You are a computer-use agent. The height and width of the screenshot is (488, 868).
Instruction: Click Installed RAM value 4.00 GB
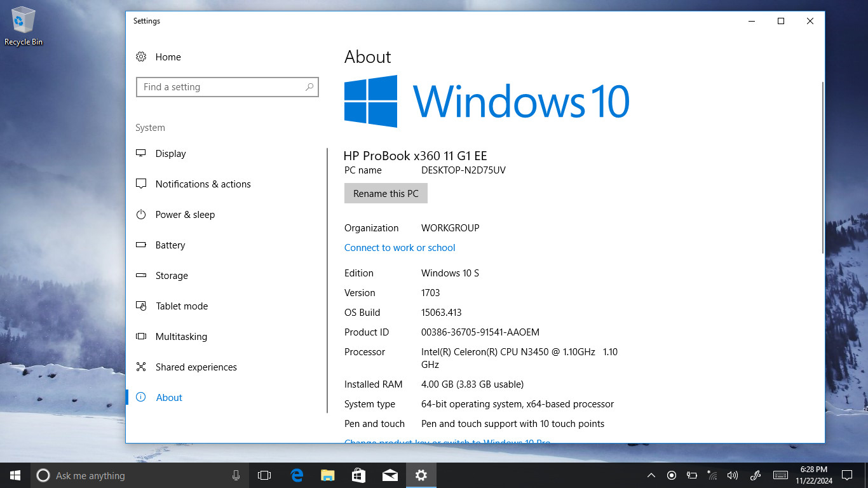click(472, 384)
